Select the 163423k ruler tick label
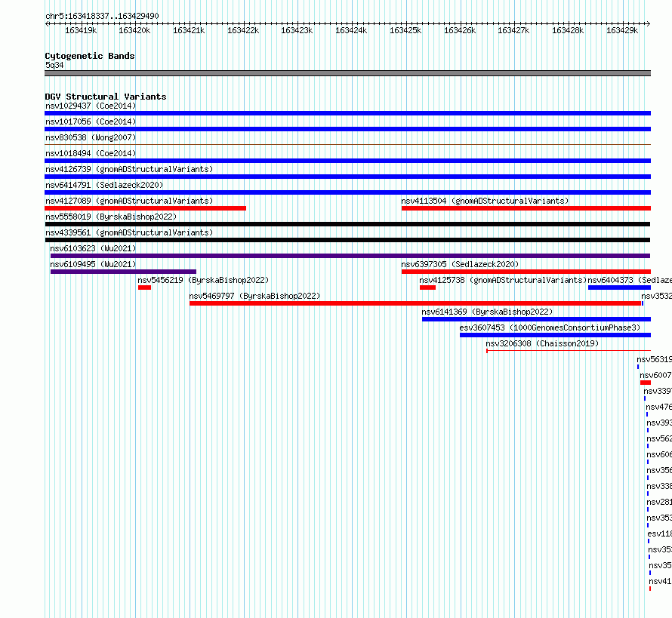Screen dimensions: 672x618 [297, 31]
